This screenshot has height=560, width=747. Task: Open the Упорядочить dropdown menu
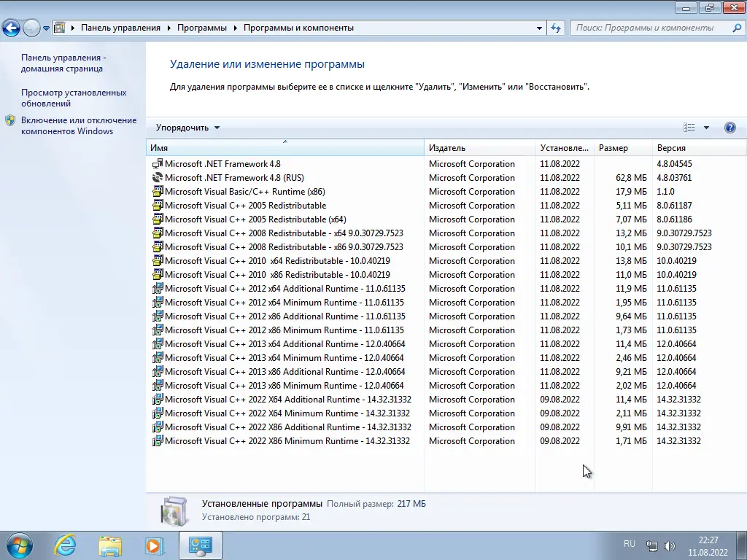[x=184, y=127]
